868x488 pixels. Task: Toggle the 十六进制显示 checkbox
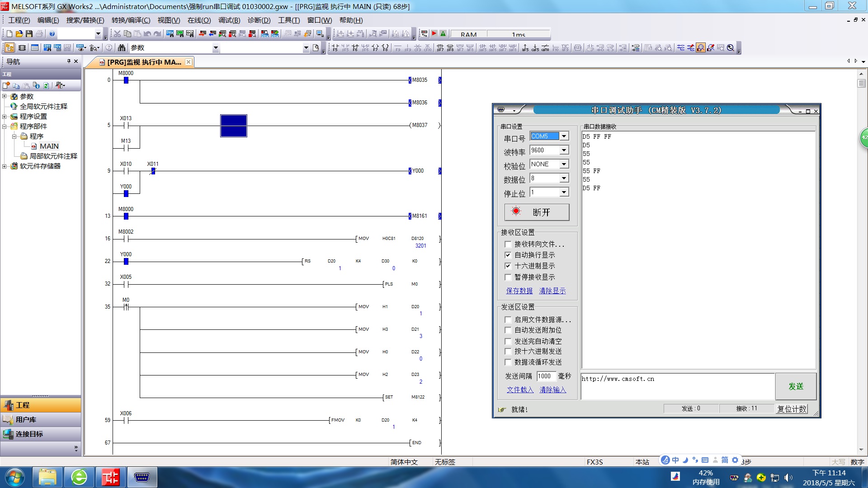tap(508, 266)
